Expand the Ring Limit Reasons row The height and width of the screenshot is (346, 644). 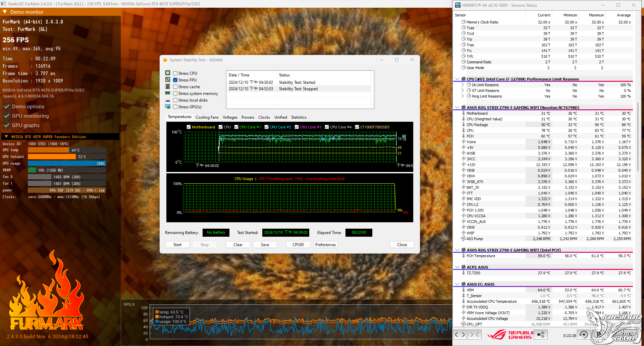click(463, 96)
